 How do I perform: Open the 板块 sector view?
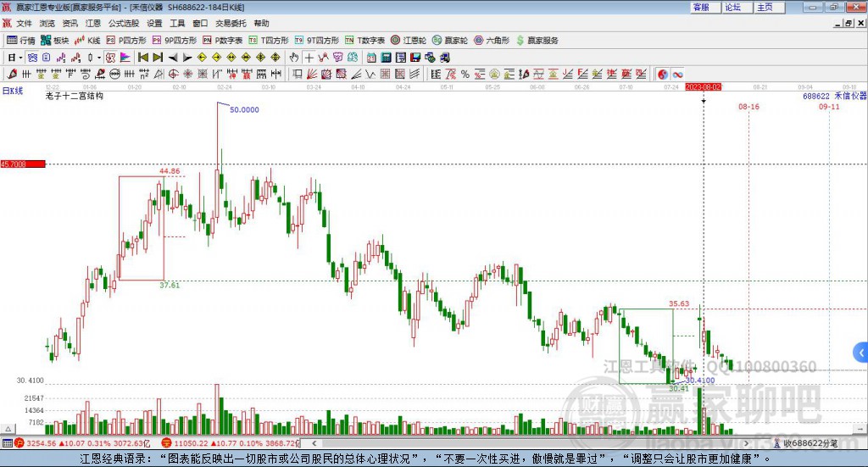pyautogui.click(x=54, y=41)
